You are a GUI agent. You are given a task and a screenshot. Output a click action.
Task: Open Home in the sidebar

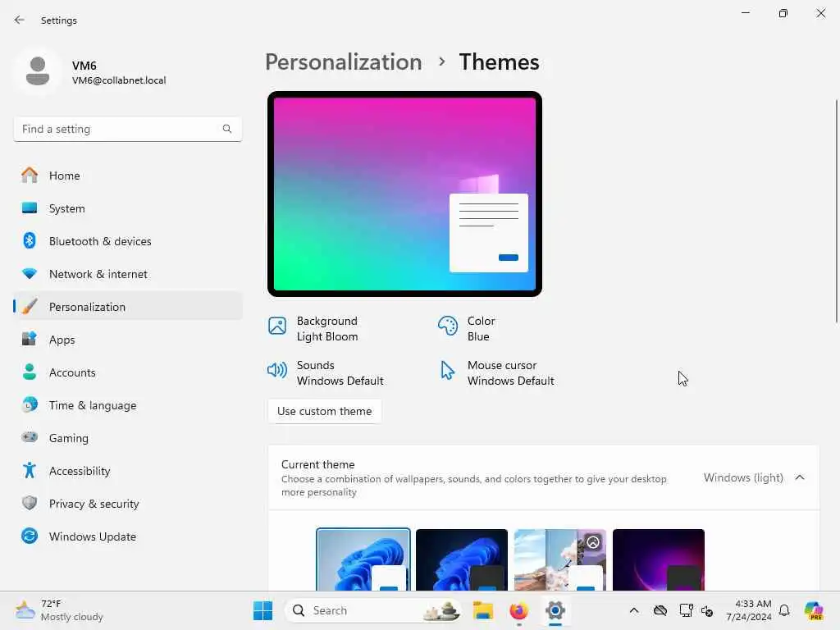[x=127, y=176]
